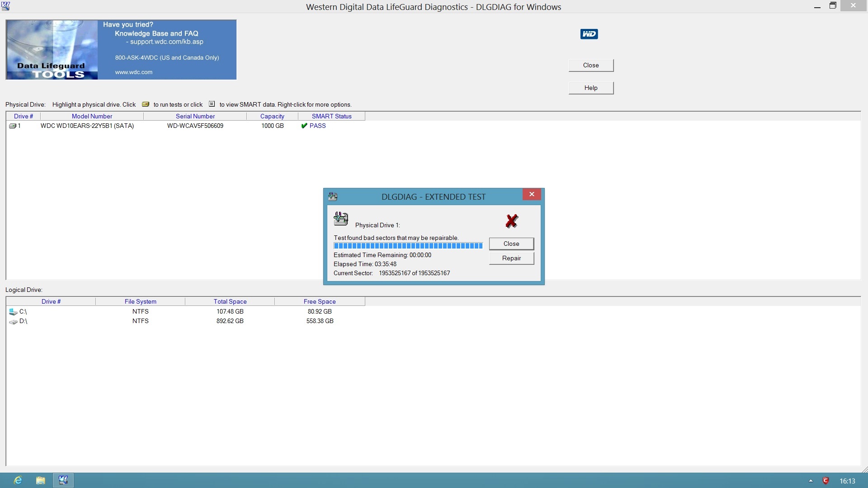
Task: Click the view SMART data icon
Action: 212,104
